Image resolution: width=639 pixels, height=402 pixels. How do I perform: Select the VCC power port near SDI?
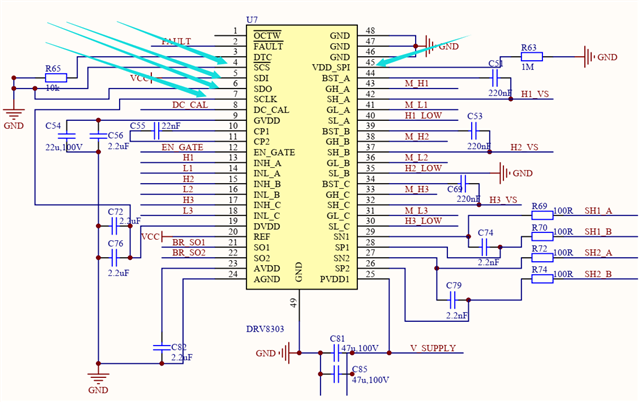(141, 78)
